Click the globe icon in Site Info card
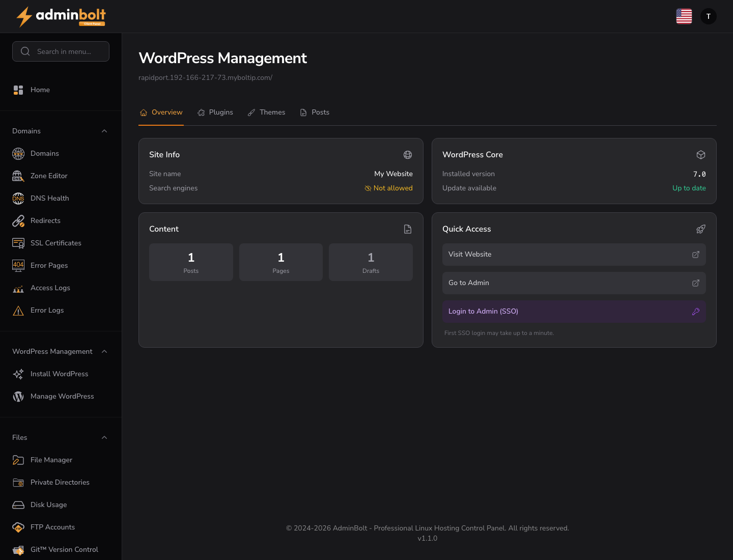Image resolution: width=733 pixels, height=560 pixels. point(408,155)
